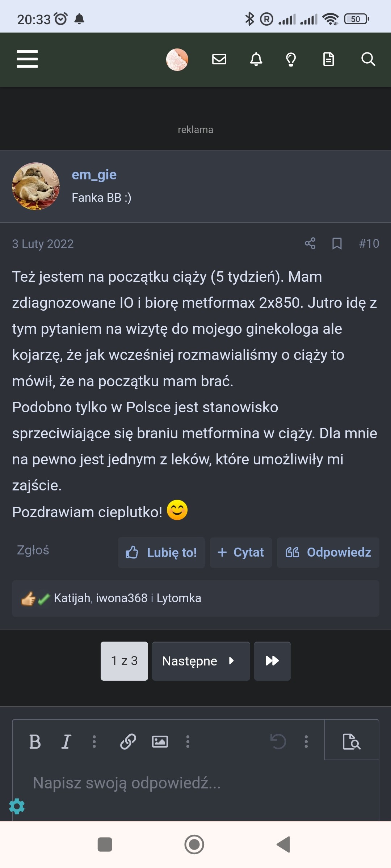
Task: Open private messages envelope icon
Action: tap(219, 59)
